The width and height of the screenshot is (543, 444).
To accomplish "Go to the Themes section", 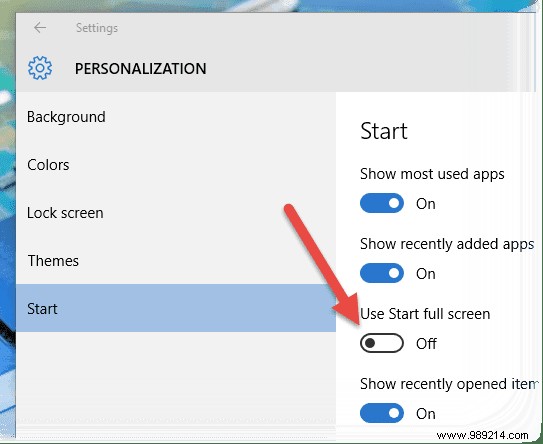I will point(176,261).
